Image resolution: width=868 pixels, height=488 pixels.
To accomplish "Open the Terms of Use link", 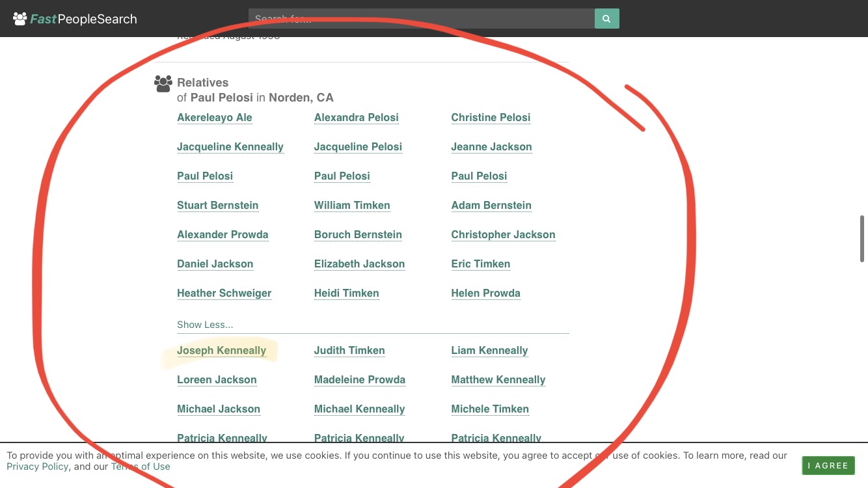I will [x=141, y=467].
